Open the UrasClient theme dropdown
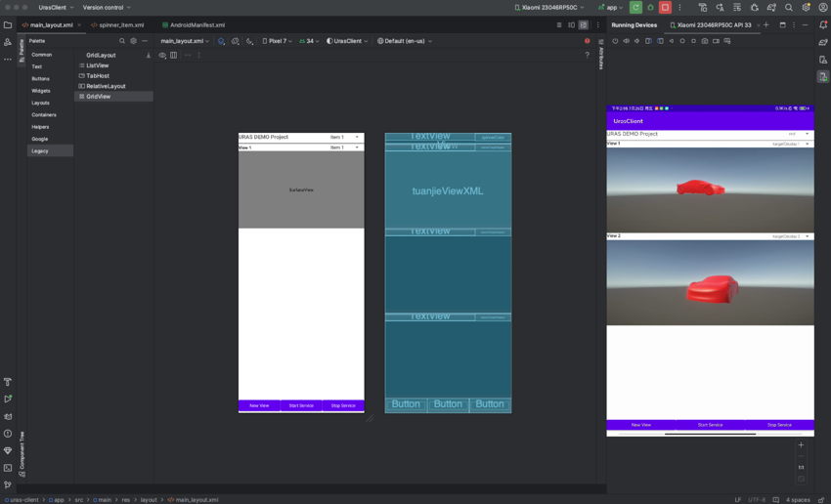This screenshot has height=504, width=831. pos(347,41)
